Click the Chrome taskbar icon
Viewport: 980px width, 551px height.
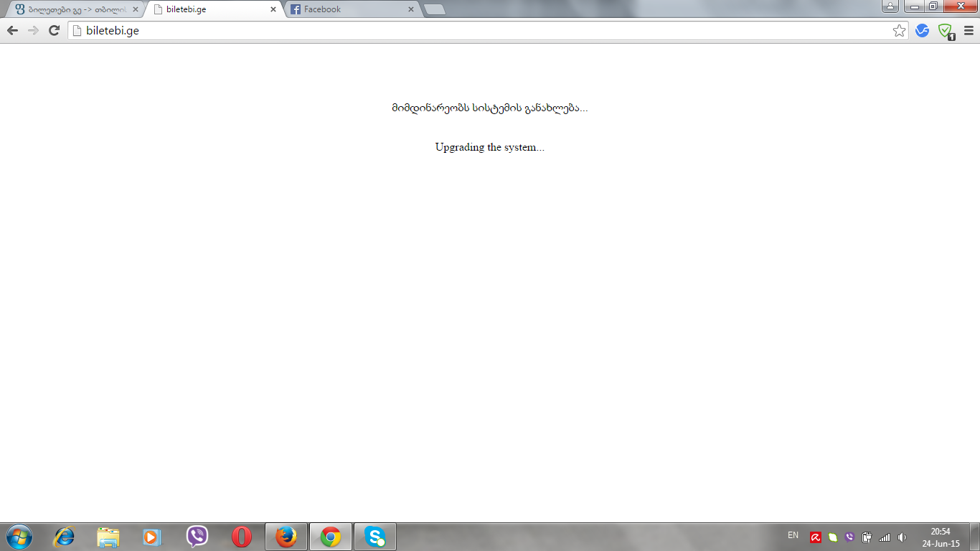coord(331,537)
